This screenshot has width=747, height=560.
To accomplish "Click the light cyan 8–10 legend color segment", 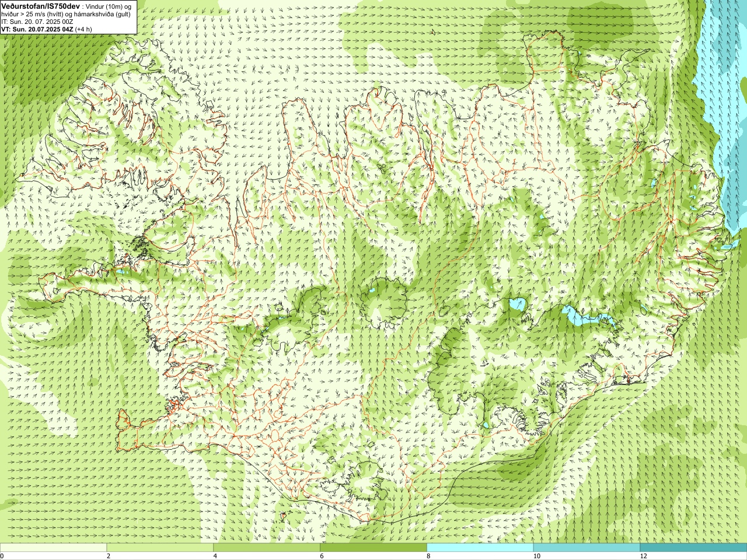I will point(480,548).
